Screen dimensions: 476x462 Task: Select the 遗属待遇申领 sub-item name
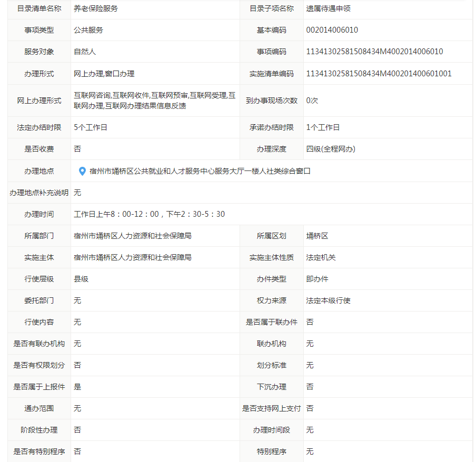[328, 8]
